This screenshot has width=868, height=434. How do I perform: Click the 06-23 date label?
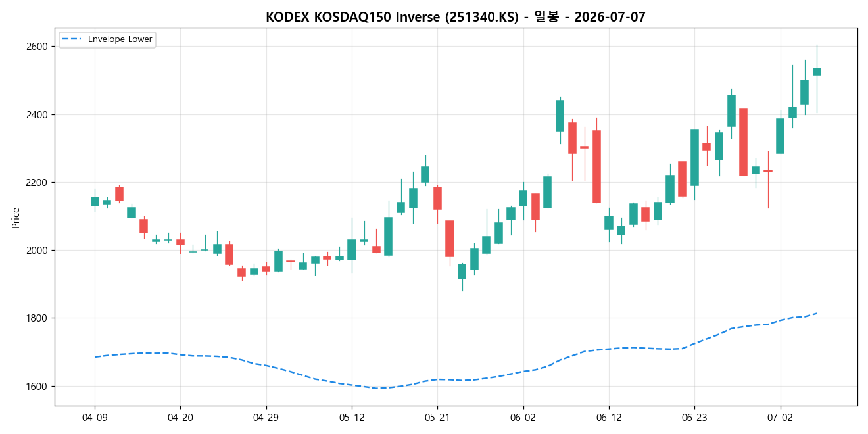(694, 417)
